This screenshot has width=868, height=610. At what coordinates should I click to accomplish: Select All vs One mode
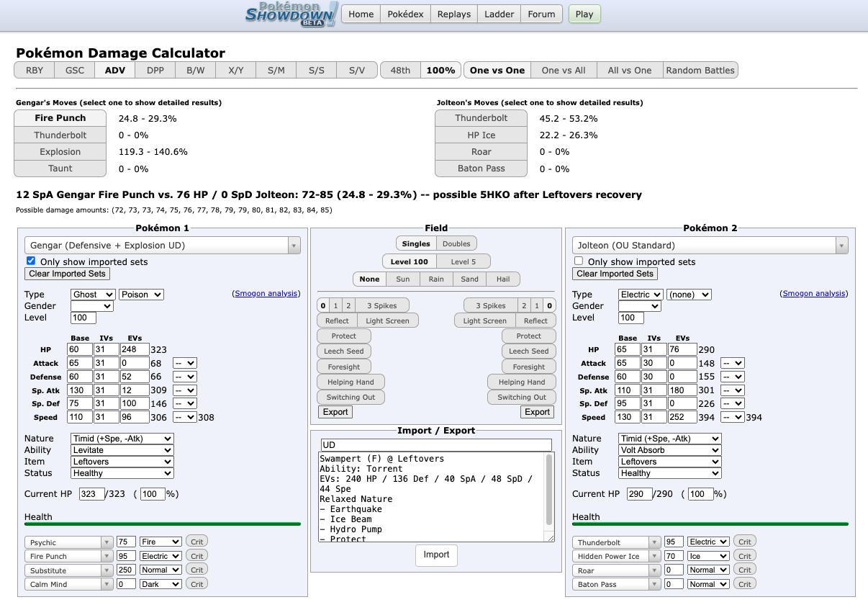point(630,70)
